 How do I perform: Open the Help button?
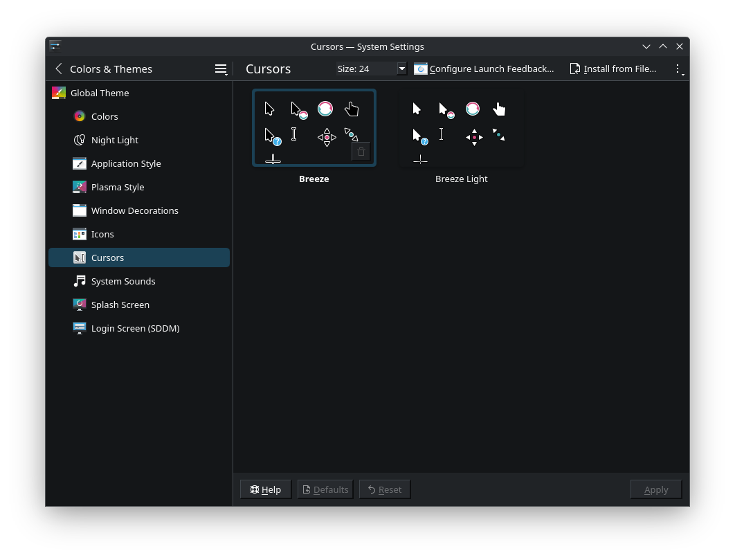(x=266, y=489)
